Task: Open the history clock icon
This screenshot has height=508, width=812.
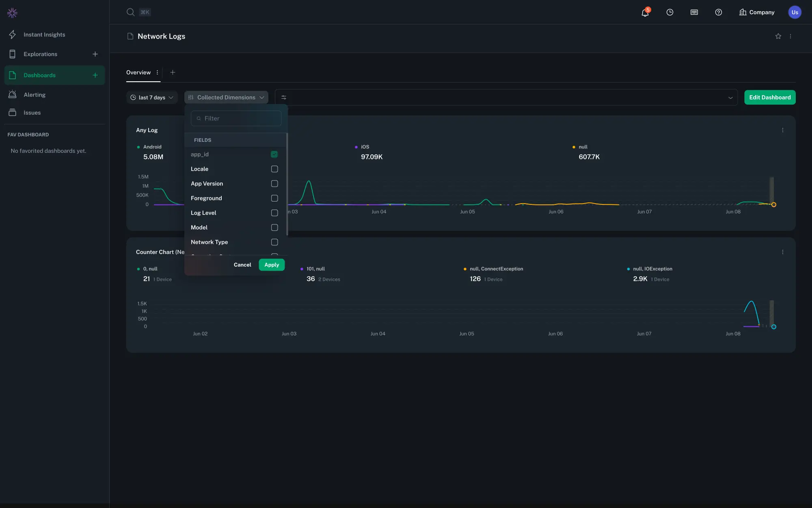Action: (670, 12)
